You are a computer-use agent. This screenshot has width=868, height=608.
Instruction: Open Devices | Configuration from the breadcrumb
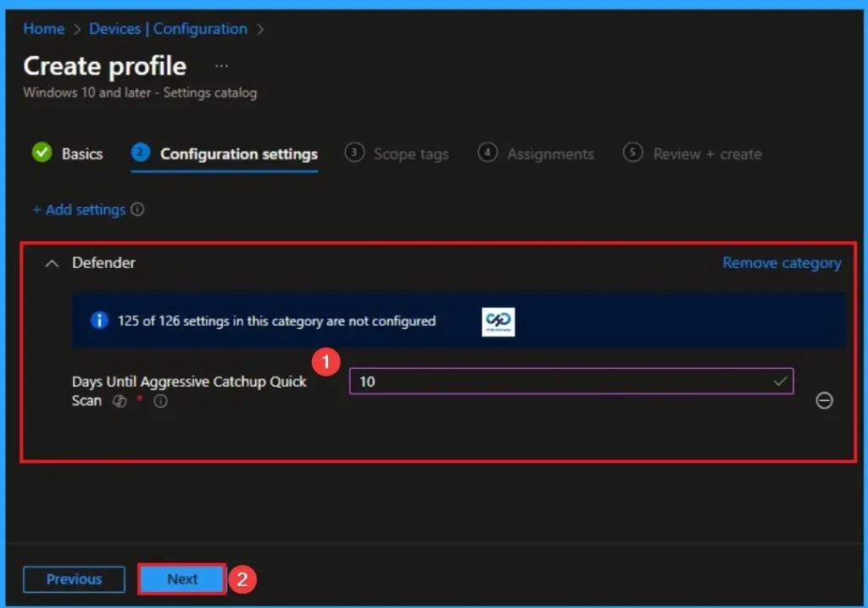(168, 28)
